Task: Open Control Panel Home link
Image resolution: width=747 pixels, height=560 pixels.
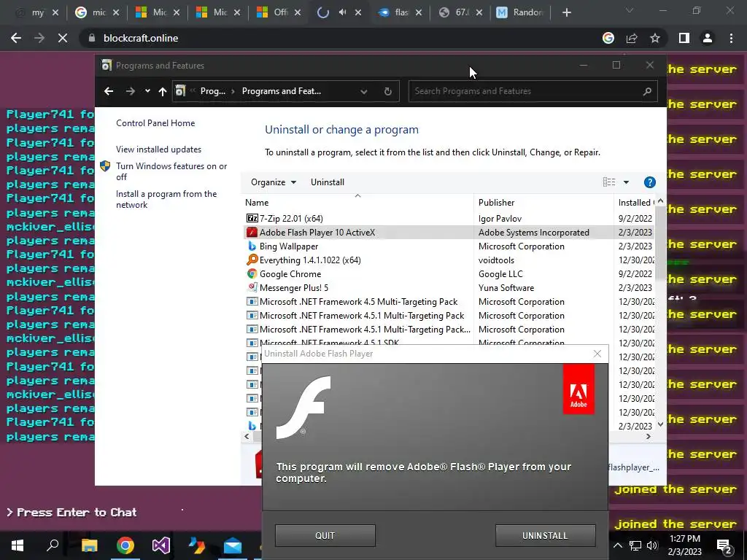Action: (155, 122)
